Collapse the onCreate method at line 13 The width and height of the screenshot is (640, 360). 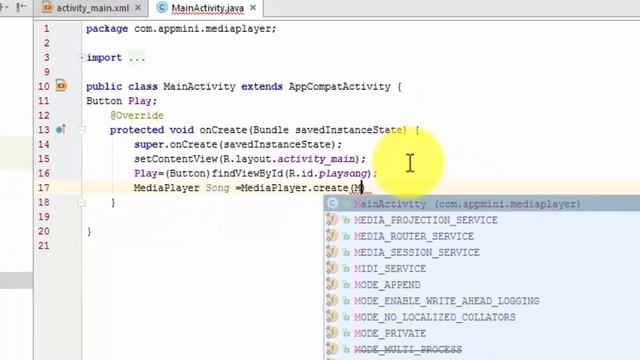point(82,130)
